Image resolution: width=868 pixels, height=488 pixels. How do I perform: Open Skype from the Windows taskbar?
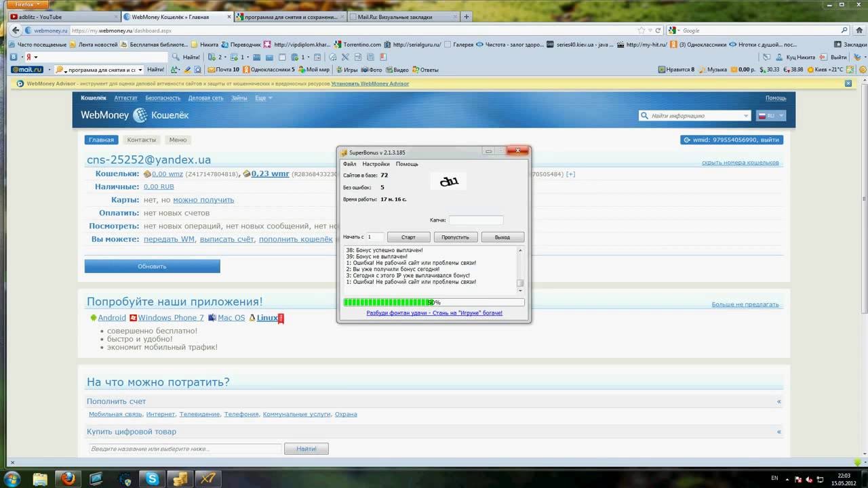click(x=152, y=479)
